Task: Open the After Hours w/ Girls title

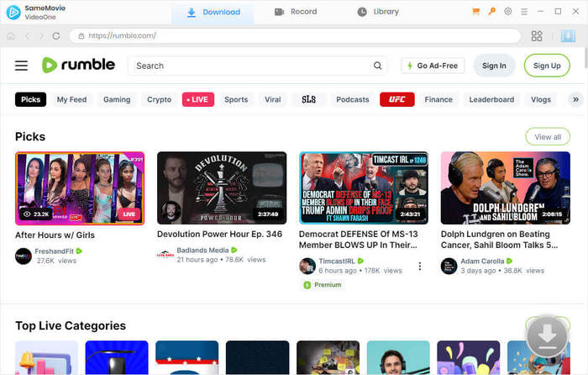Action: click(x=55, y=235)
